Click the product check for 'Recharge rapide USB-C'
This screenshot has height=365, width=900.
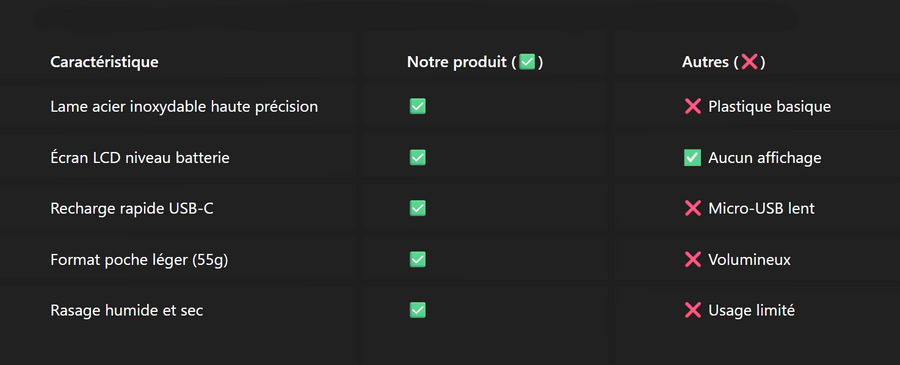click(418, 208)
